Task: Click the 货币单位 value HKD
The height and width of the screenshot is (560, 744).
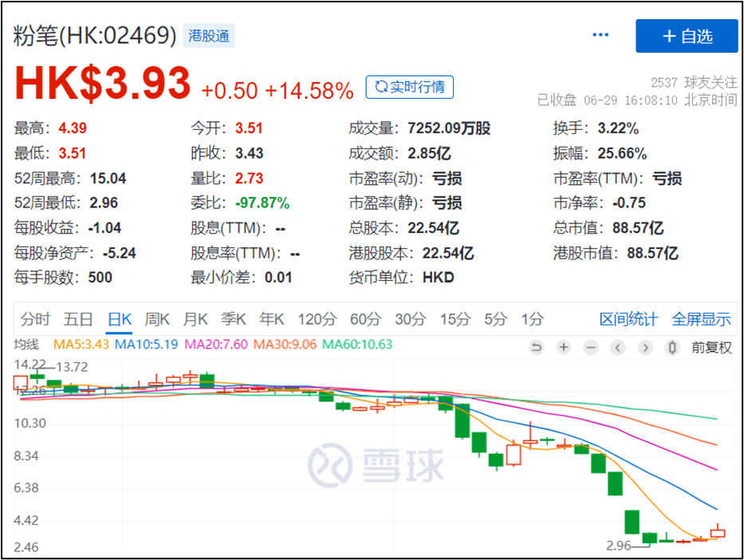Action: tap(439, 278)
